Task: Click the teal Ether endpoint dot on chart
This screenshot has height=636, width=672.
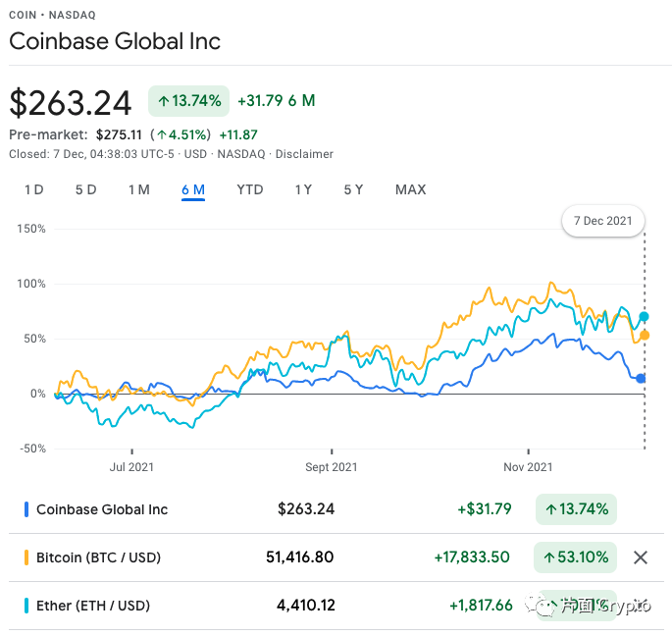Action: (x=645, y=316)
